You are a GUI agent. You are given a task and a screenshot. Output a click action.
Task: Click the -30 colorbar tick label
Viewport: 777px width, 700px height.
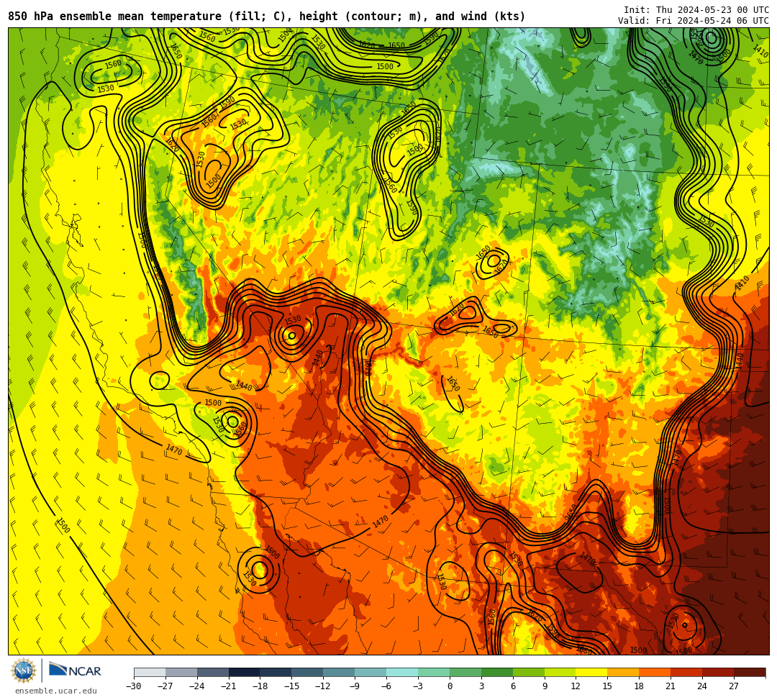coord(134,686)
